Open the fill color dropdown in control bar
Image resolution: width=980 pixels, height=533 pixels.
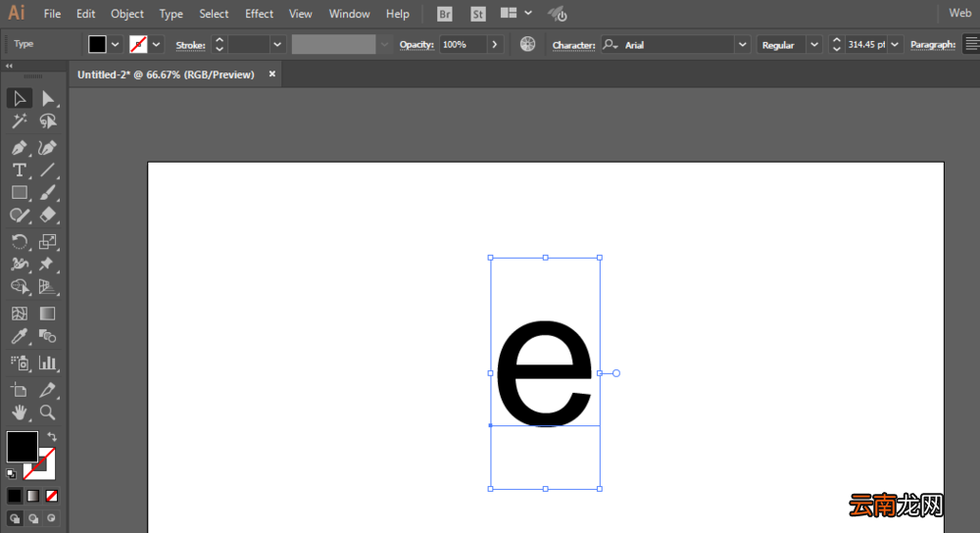(115, 44)
